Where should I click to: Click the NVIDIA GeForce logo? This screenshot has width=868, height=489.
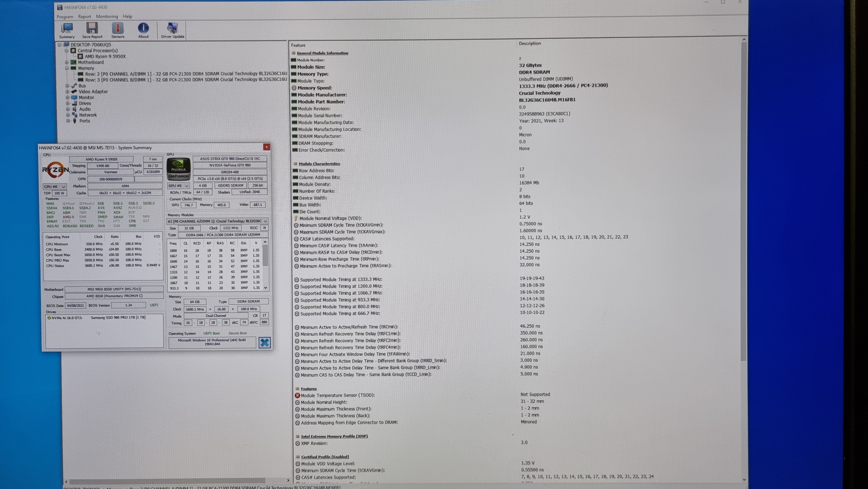tap(179, 169)
